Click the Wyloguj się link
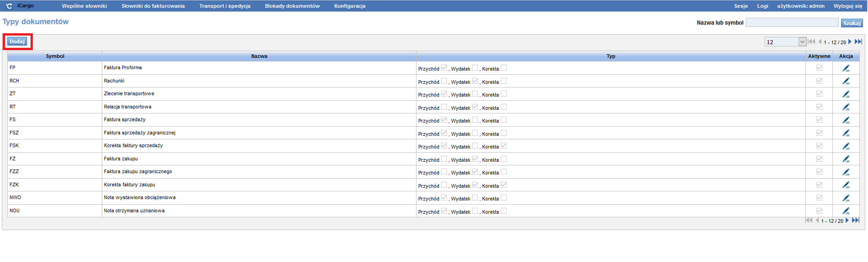The width and height of the screenshot is (868, 262). (847, 6)
